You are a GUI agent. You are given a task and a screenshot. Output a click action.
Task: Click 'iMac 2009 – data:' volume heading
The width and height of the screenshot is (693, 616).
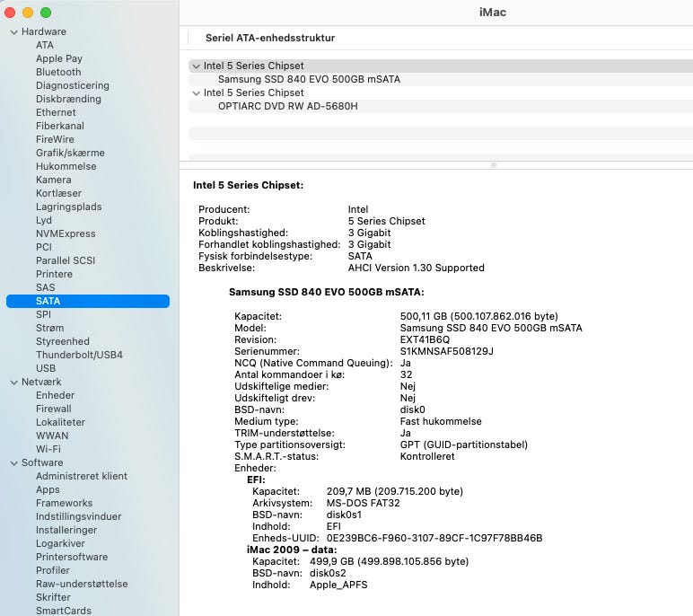coord(292,550)
